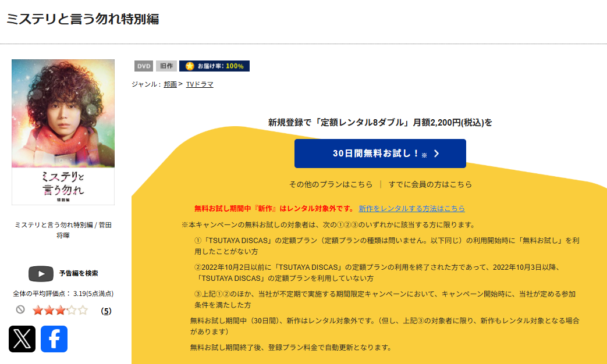This screenshot has height=364, width=607.
Task: Click the ※本キャンペーン eligibility note line
Action: point(328,225)
